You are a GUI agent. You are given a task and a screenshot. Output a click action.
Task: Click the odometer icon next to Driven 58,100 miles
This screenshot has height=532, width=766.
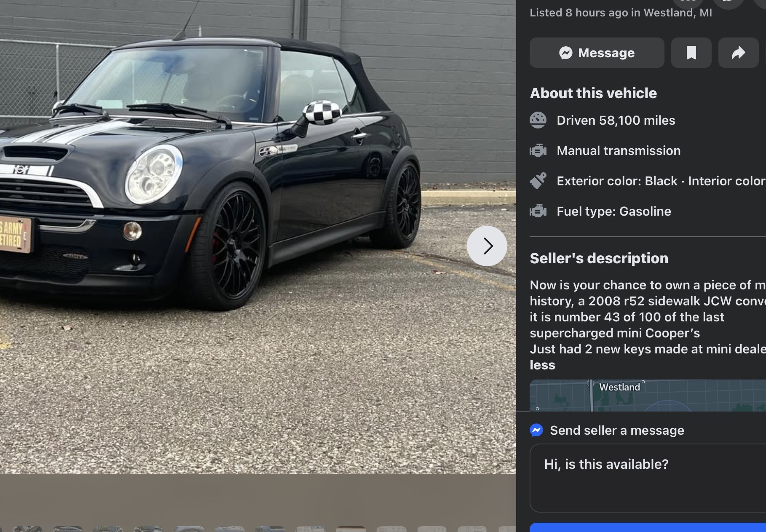[538, 120]
